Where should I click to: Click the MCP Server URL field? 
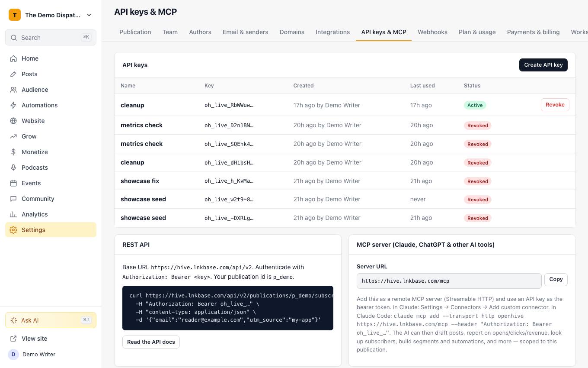[x=449, y=281]
